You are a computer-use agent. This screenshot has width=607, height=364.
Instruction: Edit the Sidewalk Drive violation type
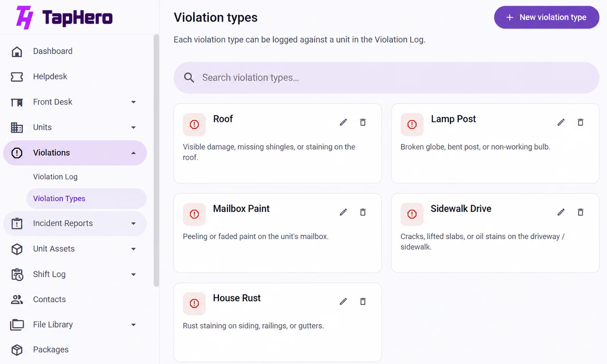pyautogui.click(x=561, y=212)
